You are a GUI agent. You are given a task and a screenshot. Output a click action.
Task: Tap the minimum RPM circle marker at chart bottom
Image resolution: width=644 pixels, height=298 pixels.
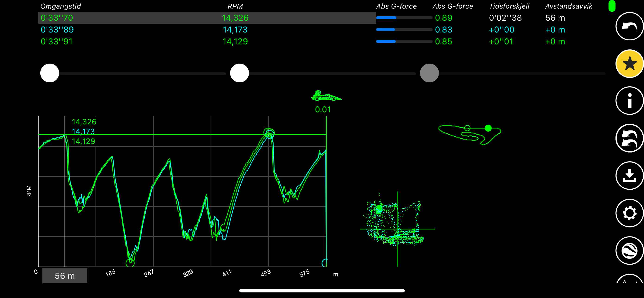(130, 263)
